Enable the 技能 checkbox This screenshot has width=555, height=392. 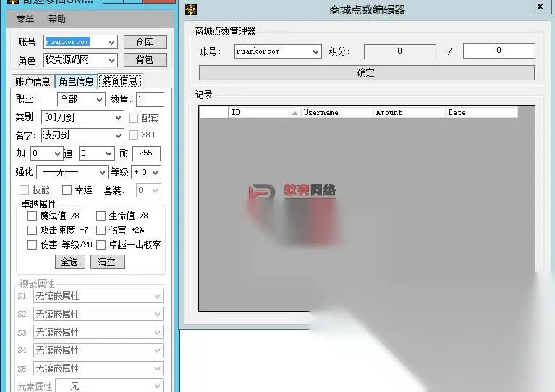click(x=24, y=190)
